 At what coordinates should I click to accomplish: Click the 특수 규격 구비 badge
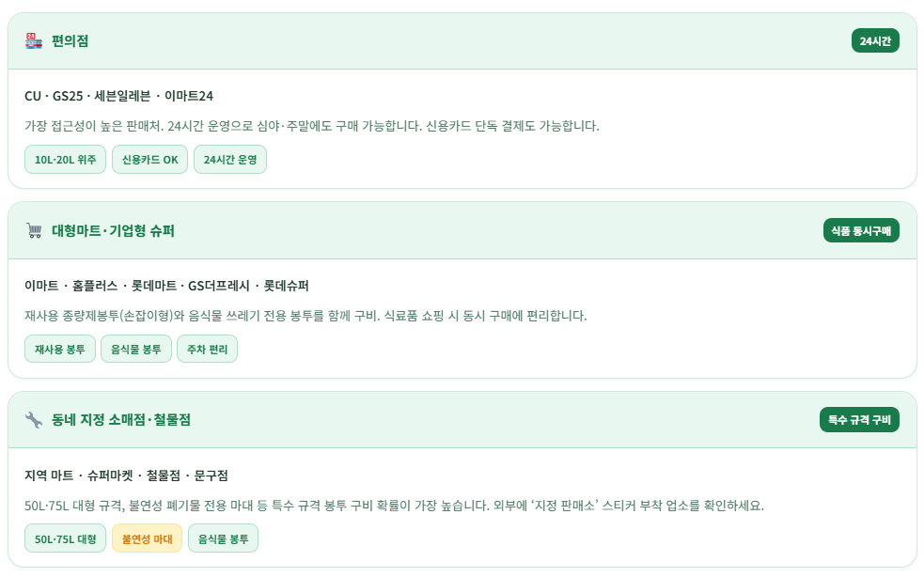(x=859, y=419)
